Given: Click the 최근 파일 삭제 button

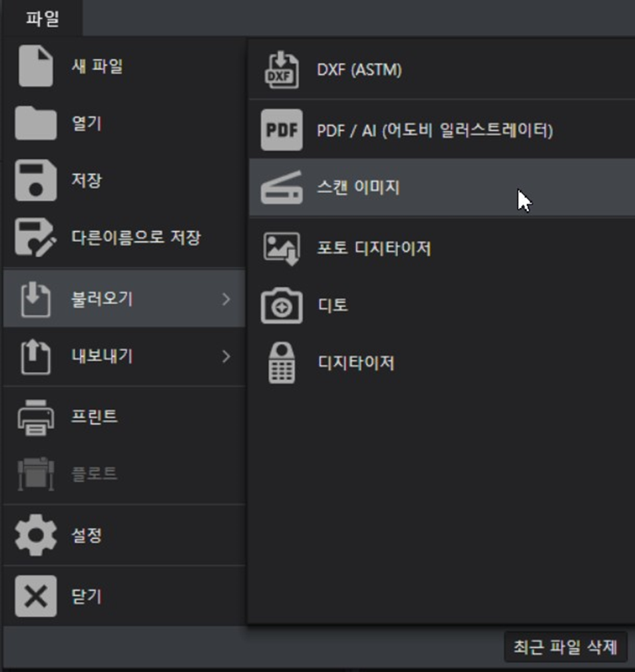Looking at the screenshot, I should [566, 647].
